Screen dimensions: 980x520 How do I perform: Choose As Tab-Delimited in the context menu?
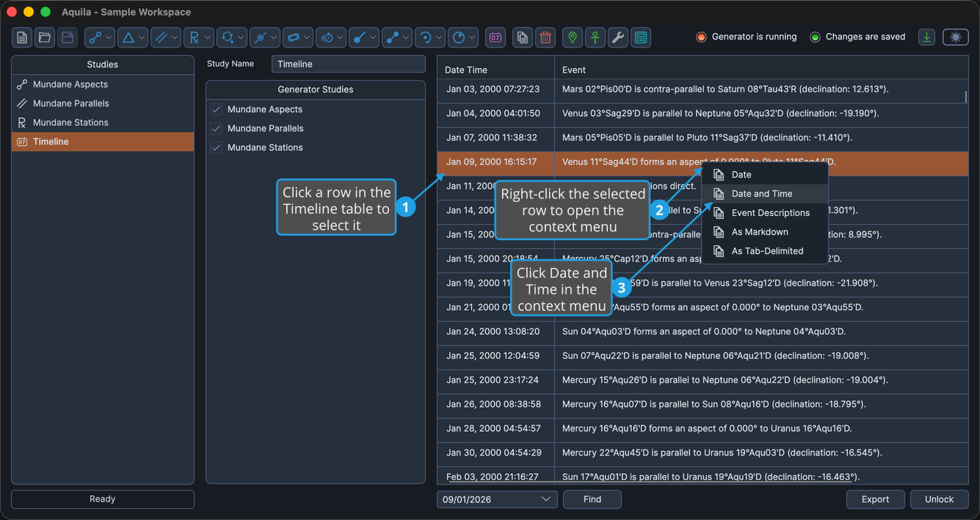[765, 251]
